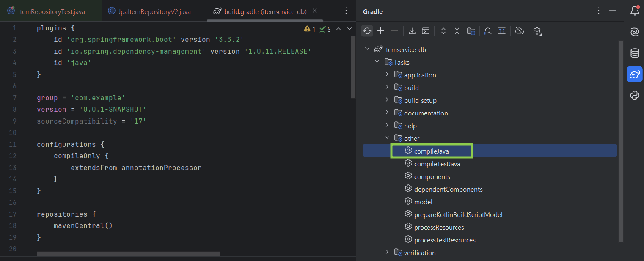Reload all Gradle projects
Screen dimensions: 644x261
click(x=367, y=31)
